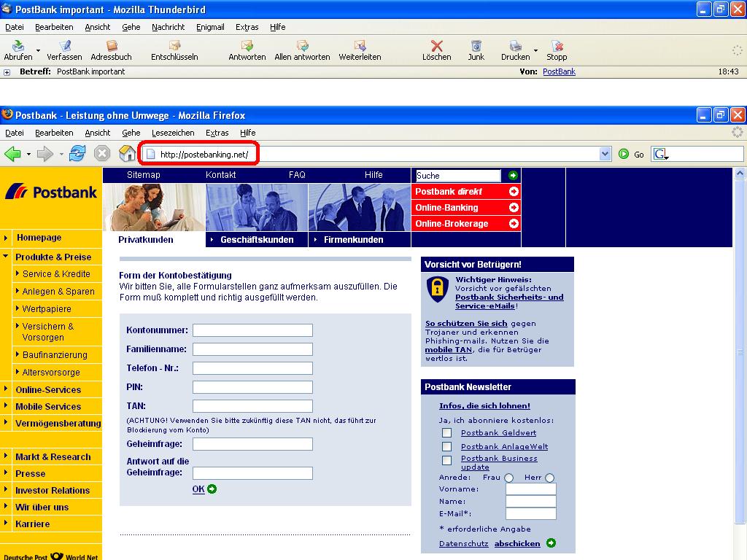This screenshot has height=560, width=747.
Task: Open Extras menu in Firefox
Action: [217, 133]
